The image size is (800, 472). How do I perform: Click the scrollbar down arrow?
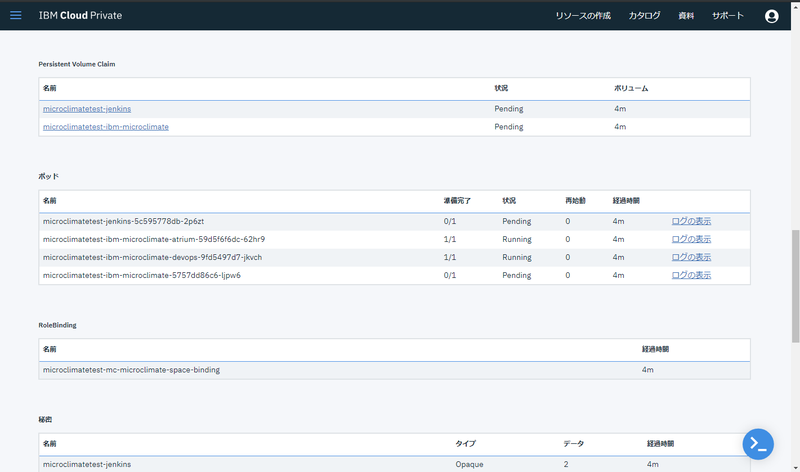(795, 467)
